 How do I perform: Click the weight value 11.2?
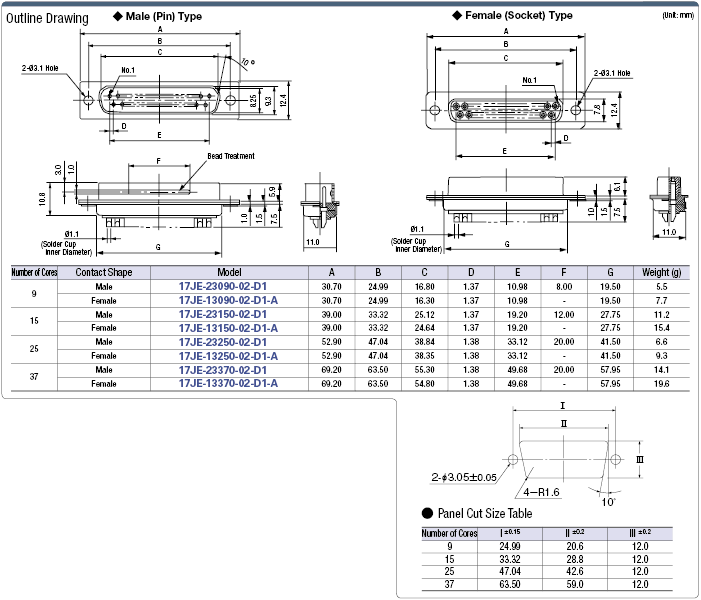[662, 314]
